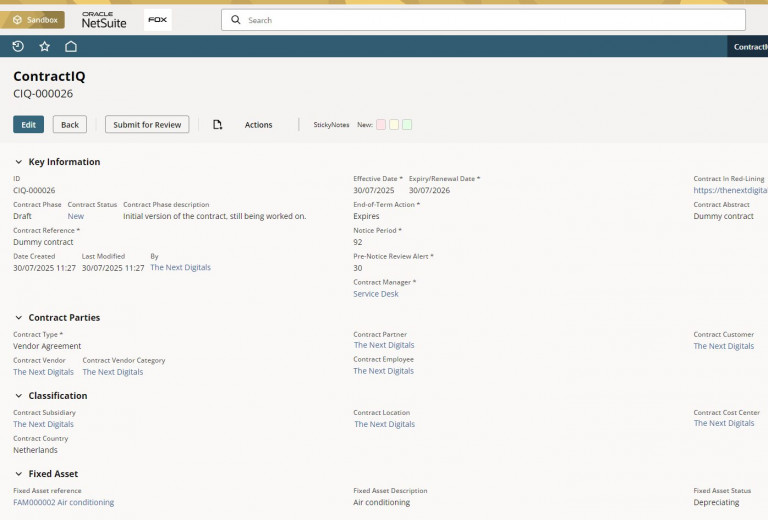Click the Date Created timestamp value
This screenshot has width=768, height=520.
pyautogui.click(x=45, y=268)
